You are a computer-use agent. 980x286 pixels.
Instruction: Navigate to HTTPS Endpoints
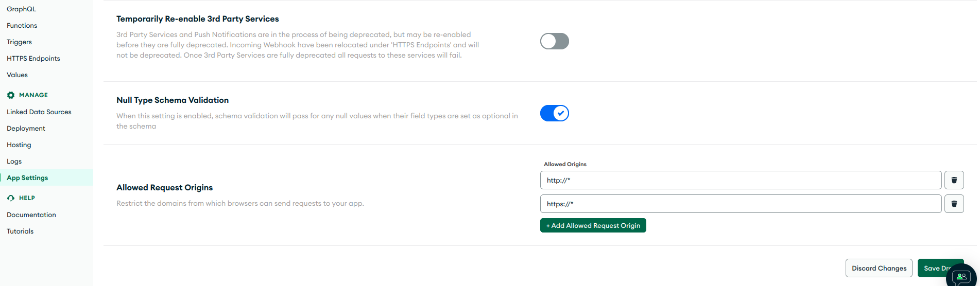coord(33,58)
